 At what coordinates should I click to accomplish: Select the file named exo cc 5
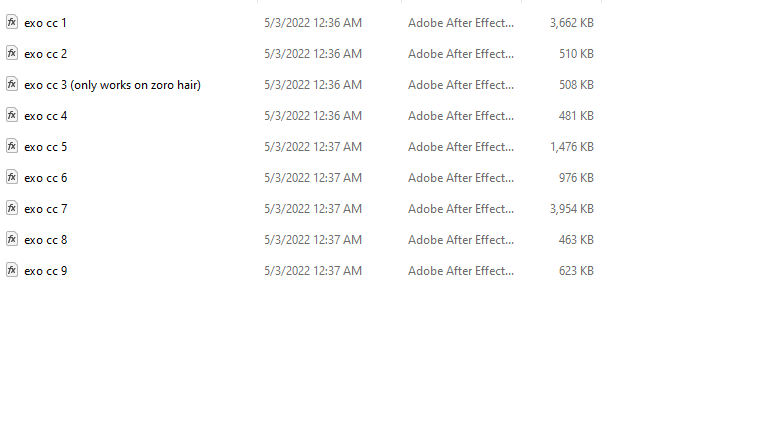pyautogui.click(x=46, y=147)
